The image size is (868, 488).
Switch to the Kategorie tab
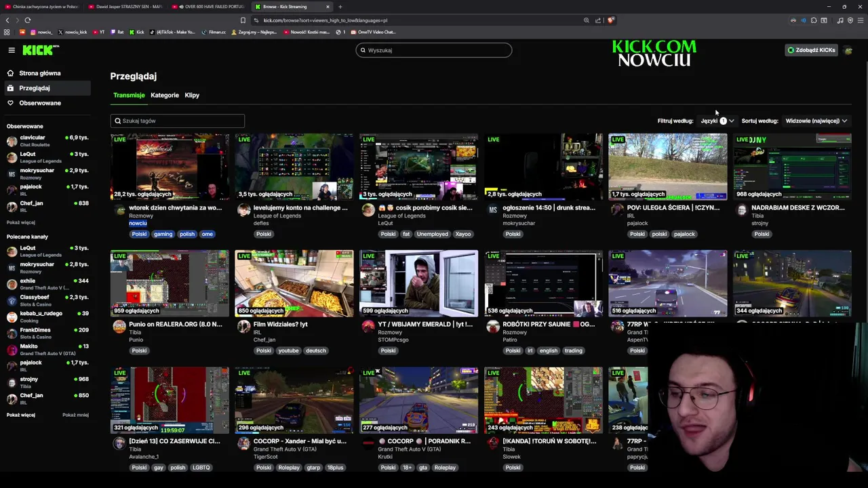[x=165, y=95]
